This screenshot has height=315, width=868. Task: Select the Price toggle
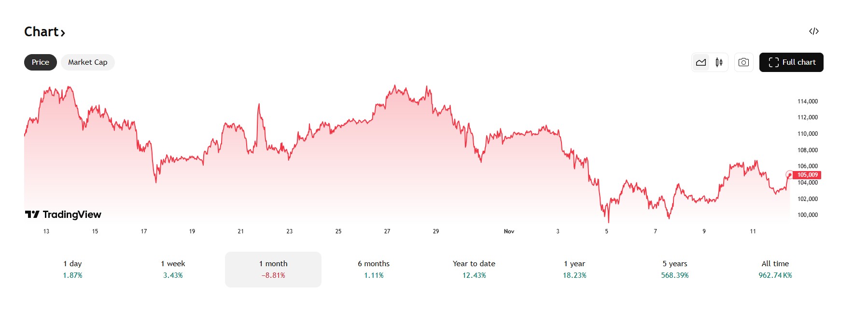tap(41, 62)
